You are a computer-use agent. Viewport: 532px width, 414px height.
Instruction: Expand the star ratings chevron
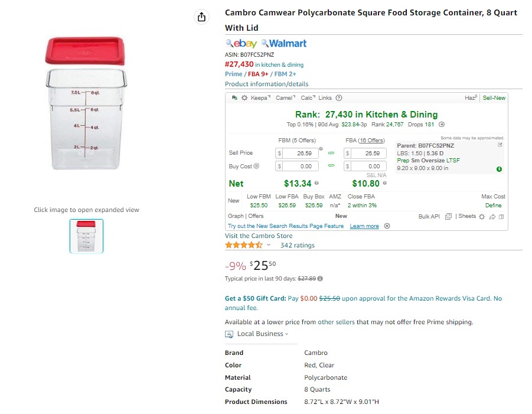pos(269,245)
